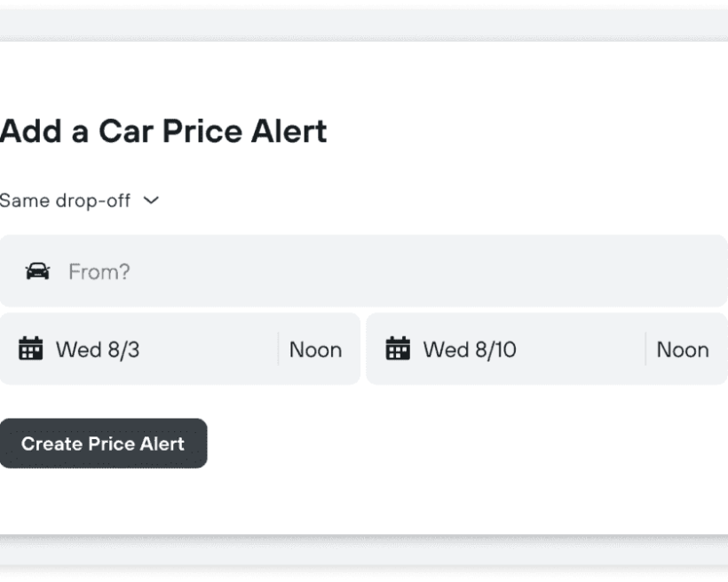Viewport: 728px width, 582px height.
Task: Open the drop-off time Noon selector
Action: coord(682,349)
